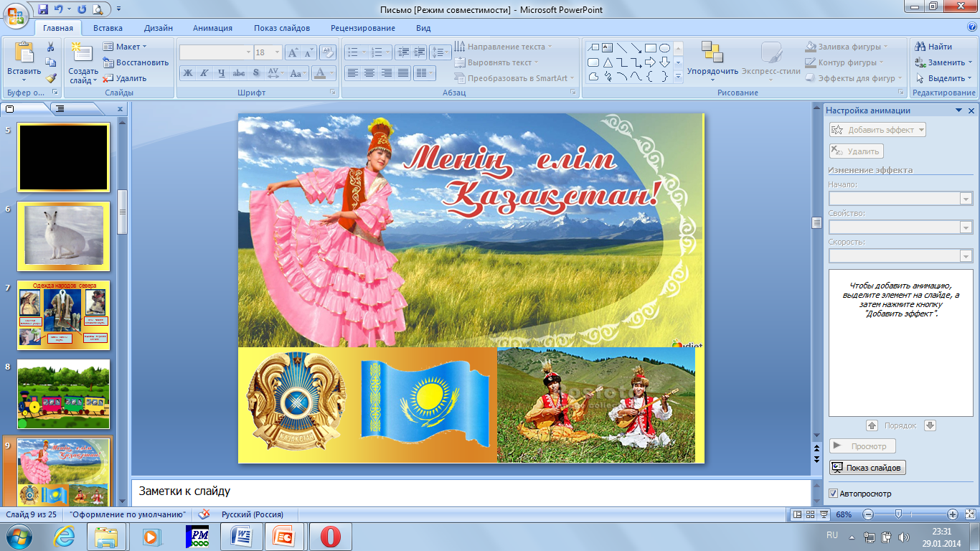This screenshot has height=551, width=980.
Task: Toggle the Автопросмотр checkbox
Action: click(833, 494)
